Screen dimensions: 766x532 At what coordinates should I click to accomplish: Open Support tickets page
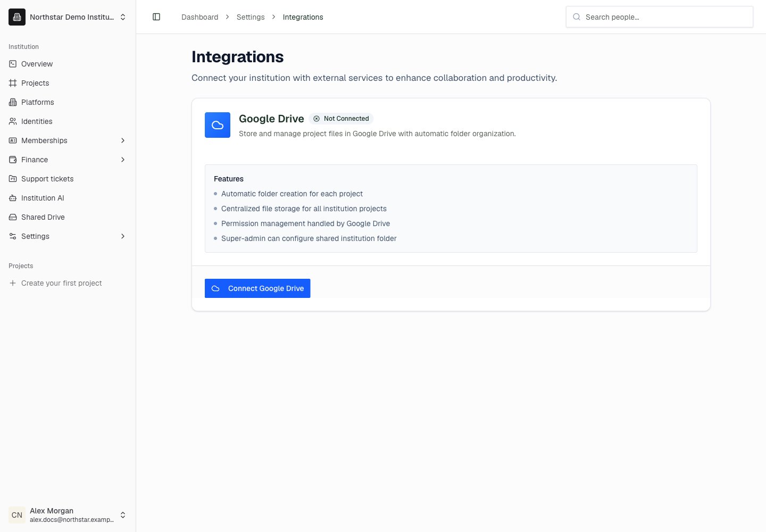(68, 179)
